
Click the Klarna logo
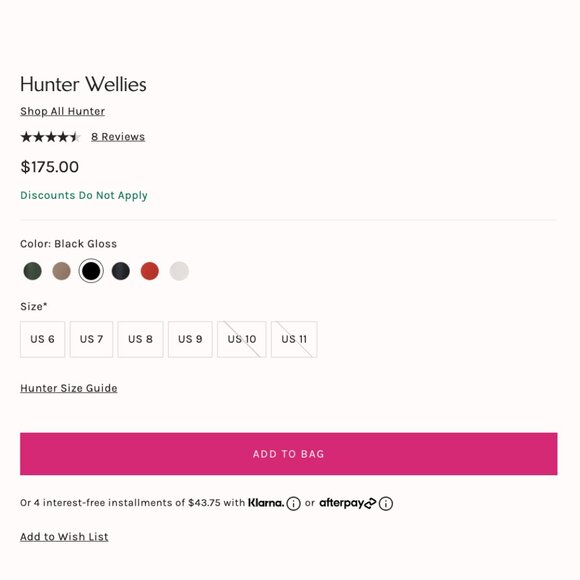click(x=266, y=503)
